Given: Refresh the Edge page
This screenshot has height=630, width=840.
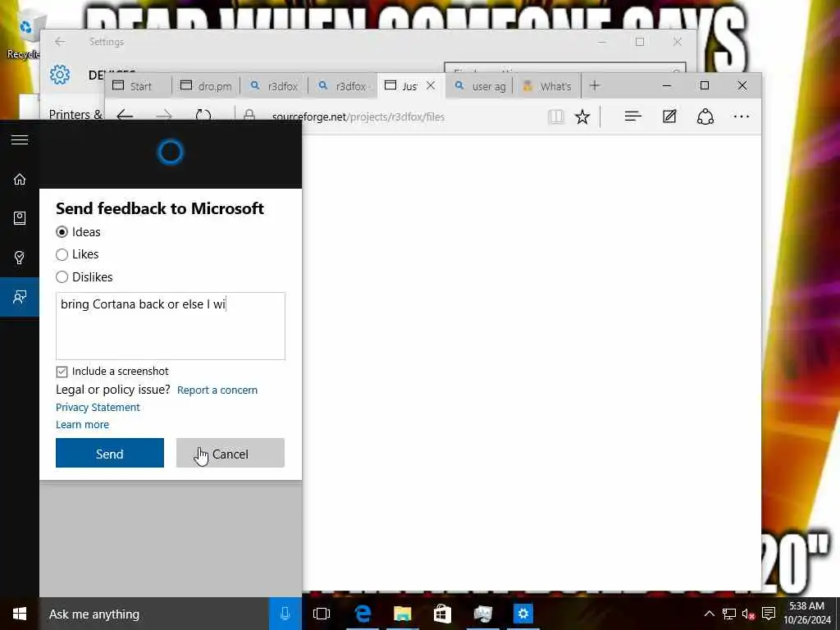Looking at the screenshot, I should coord(203,116).
